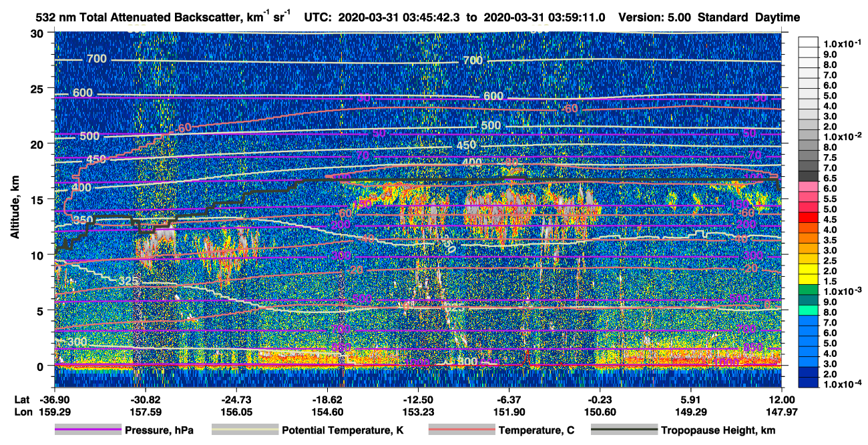Click the 'Lon' row label
Viewport: 868px width, 445px height.
pos(23,412)
